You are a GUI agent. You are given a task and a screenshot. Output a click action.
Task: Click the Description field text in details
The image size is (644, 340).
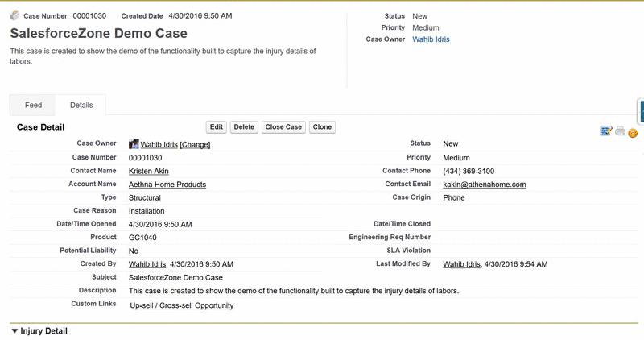pos(294,291)
